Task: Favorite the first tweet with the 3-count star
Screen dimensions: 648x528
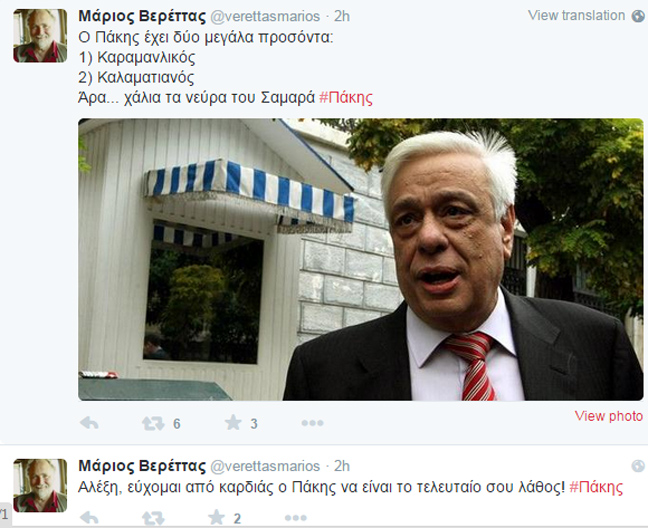Action: (233, 423)
